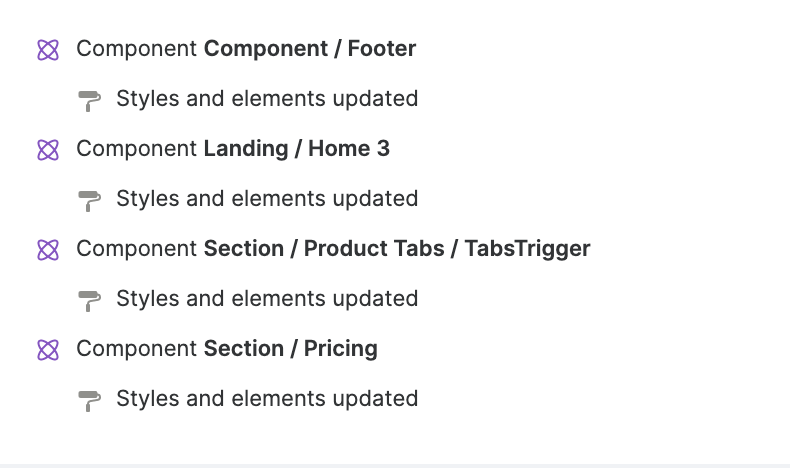Image resolution: width=790 pixels, height=468 pixels.
Task: Click the paint roller icon under Product Tabs / TabsTrigger
Action: [90, 300]
